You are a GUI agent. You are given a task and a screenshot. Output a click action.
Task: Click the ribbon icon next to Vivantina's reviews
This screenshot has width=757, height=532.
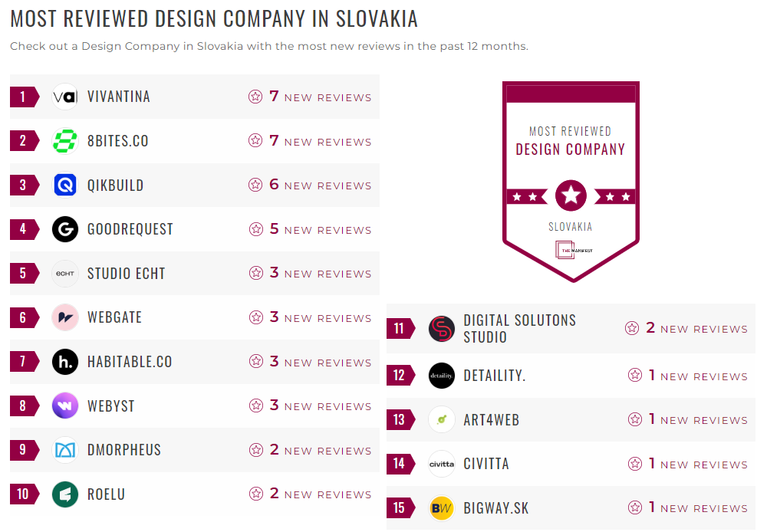pos(254,97)
